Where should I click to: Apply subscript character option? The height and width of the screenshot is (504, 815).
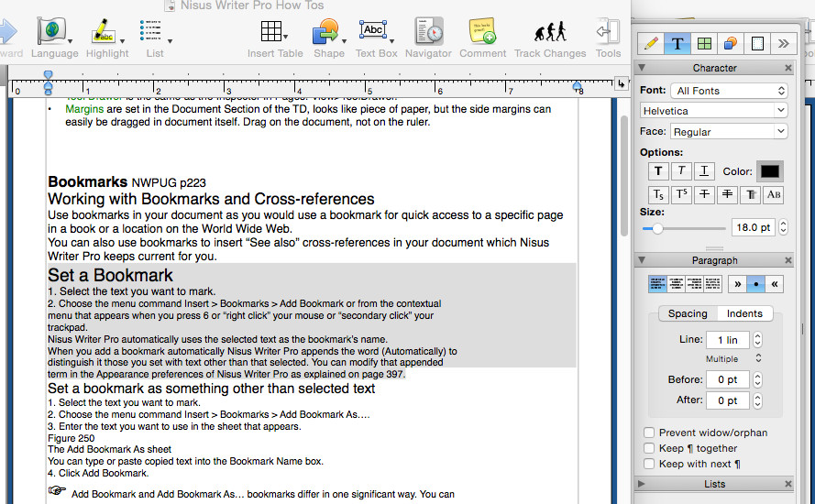tap(658, 195)
